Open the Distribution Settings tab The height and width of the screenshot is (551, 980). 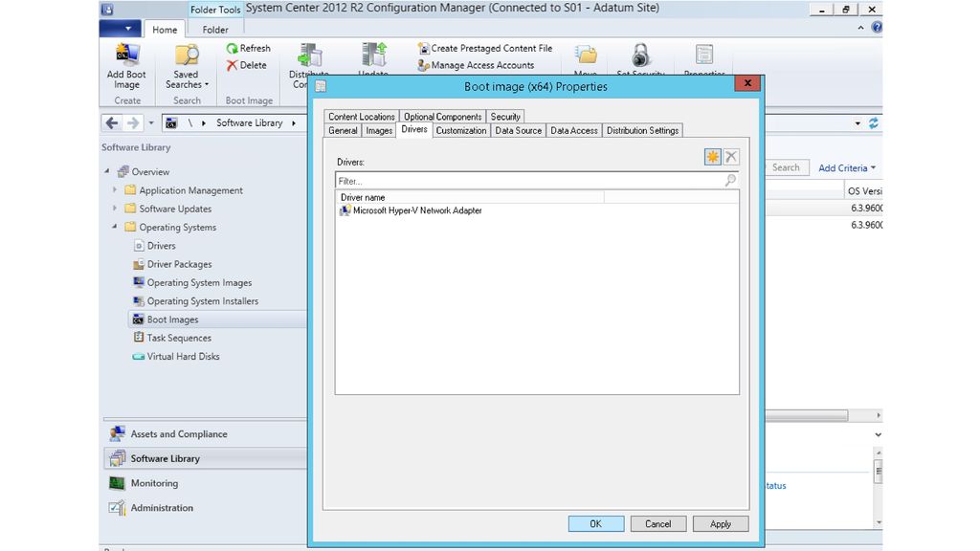tap(642, 130)
